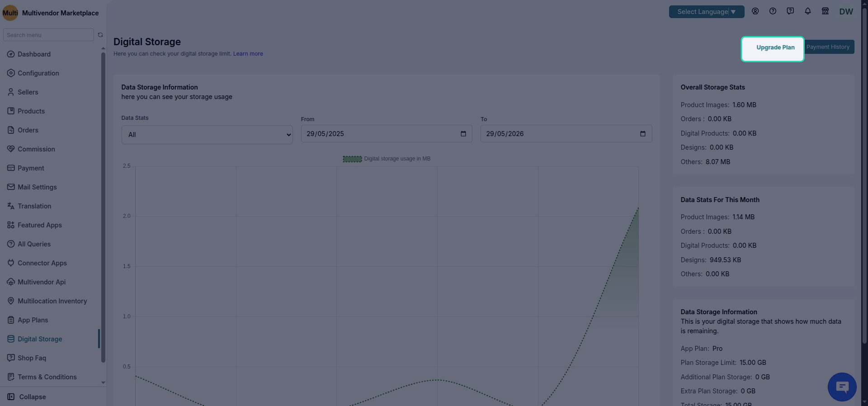Open the From date calendar picker icon

[463, 134]
